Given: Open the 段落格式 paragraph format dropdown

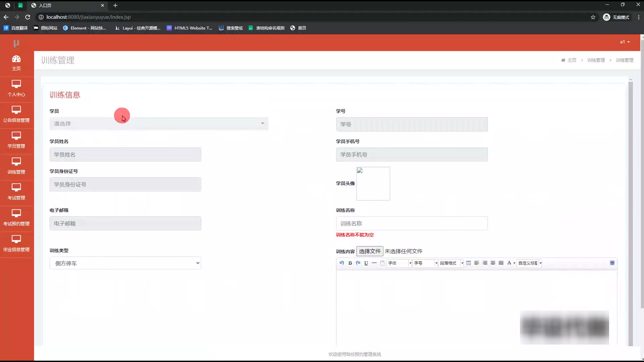Looking at the screenshot, I should coord(451,263).
